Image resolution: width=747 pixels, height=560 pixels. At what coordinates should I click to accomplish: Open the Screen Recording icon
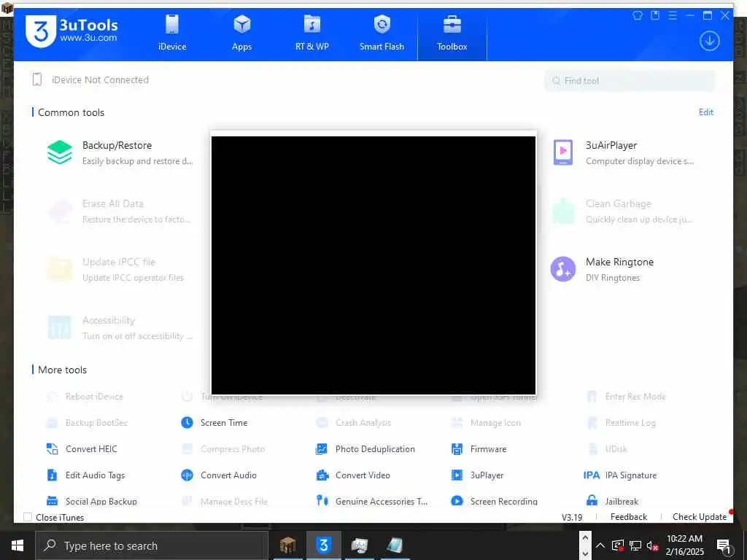[457, 501]
